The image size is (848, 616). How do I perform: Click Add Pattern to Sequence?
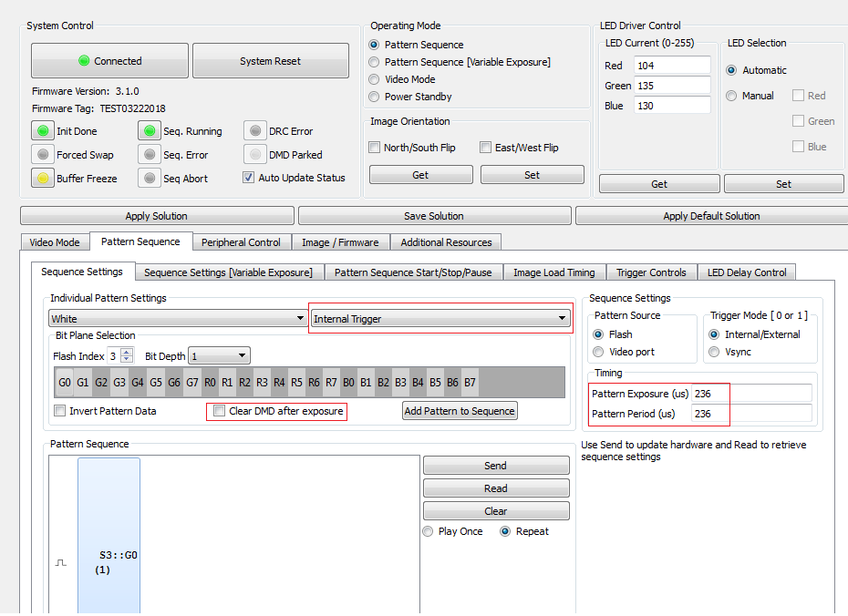[x=460, y=411]
